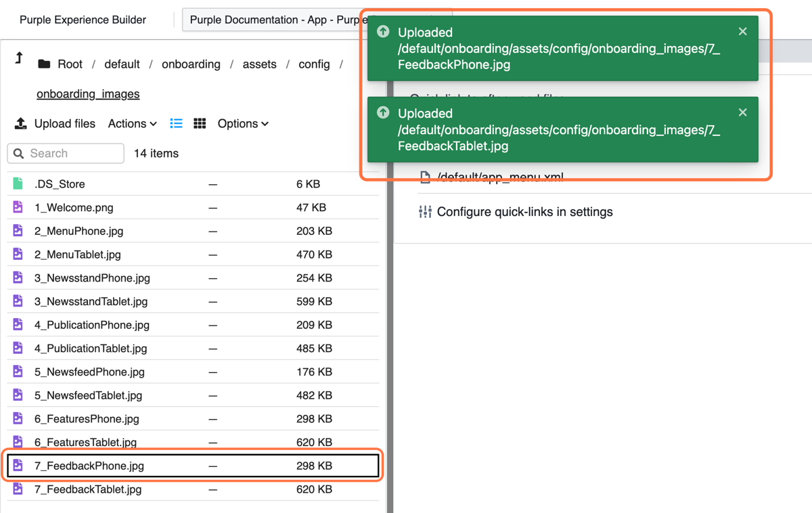The width and height of the screenshot is (812, 513).
Task: Click the onboarding_images breadcrumb link
Action: (88, 93)
